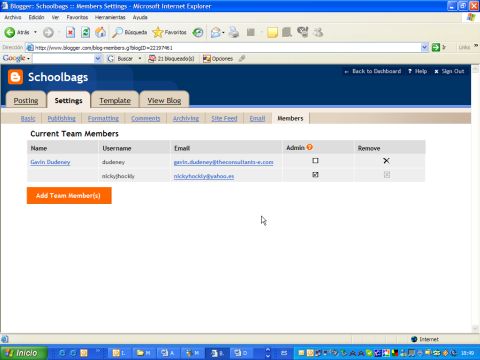The image size is (480, 360).
Task: Open the Archivo menu
Action: 13,17
